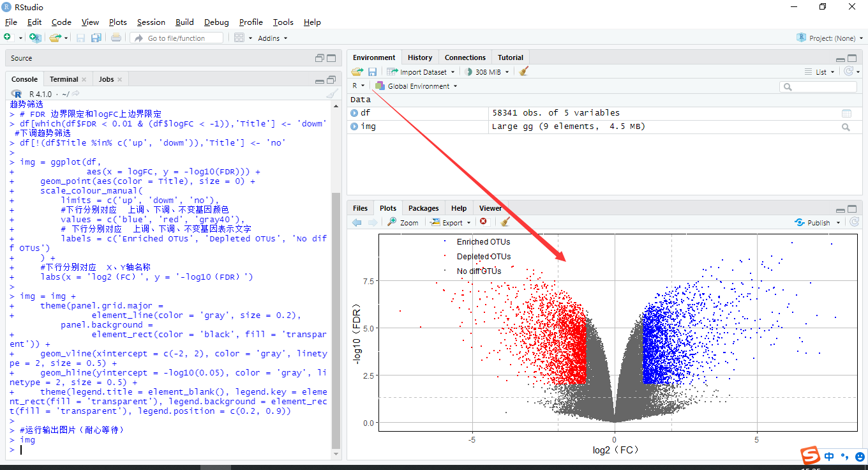
Task: Open Publish options dropdown arrow
Action: click(x=838, y=223)
